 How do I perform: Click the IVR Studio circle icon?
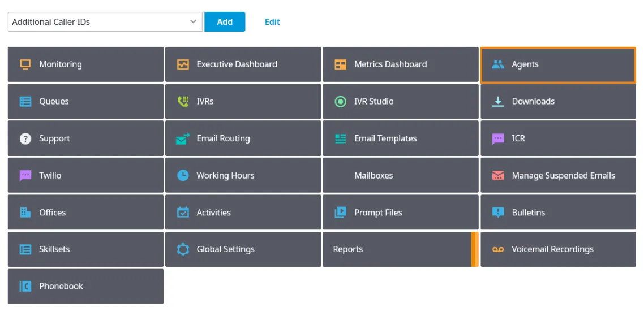pos(341,102)
